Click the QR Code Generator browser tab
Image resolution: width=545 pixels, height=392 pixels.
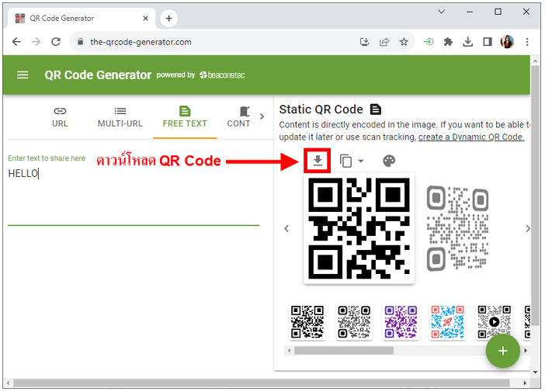(82, 18)
